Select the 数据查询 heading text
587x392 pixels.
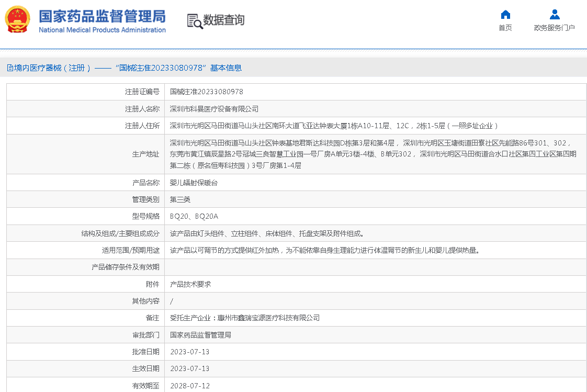[224, 20]
